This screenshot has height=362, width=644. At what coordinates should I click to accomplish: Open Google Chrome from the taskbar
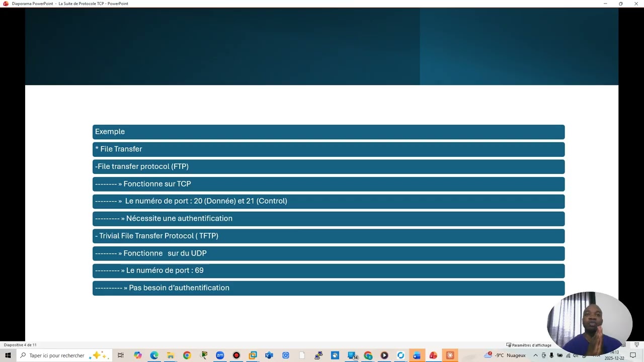(x=187, y=355)
